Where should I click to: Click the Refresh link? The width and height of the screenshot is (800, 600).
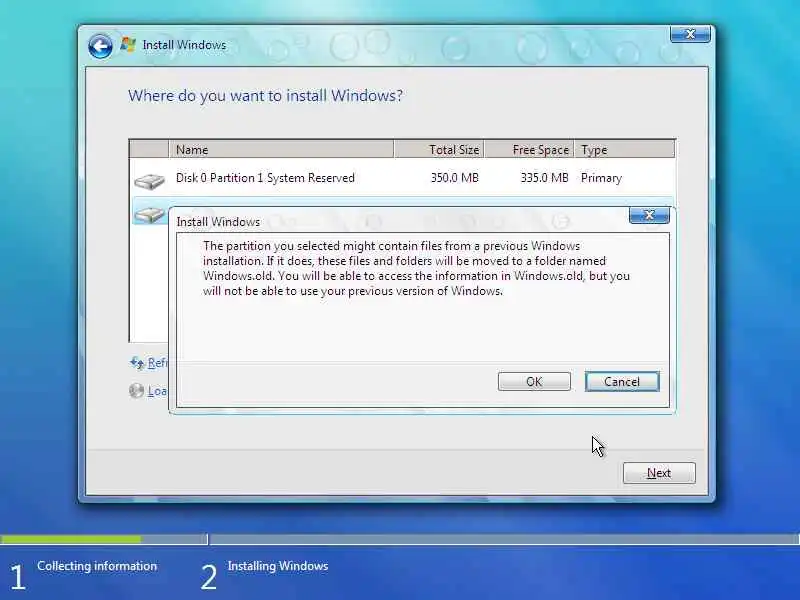pyautogui.click(x=157, y=363)
